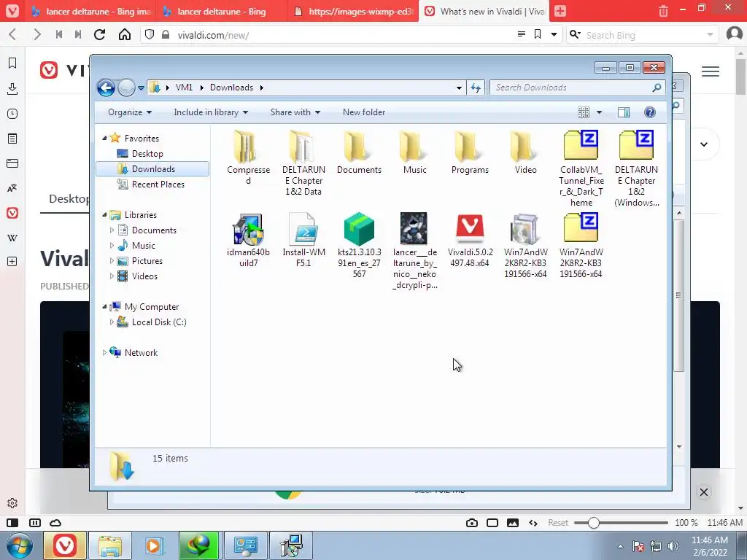
Task: Select Win7AndW2K8R2-KB3191566-x64 update package
Action: click(525, 245)
